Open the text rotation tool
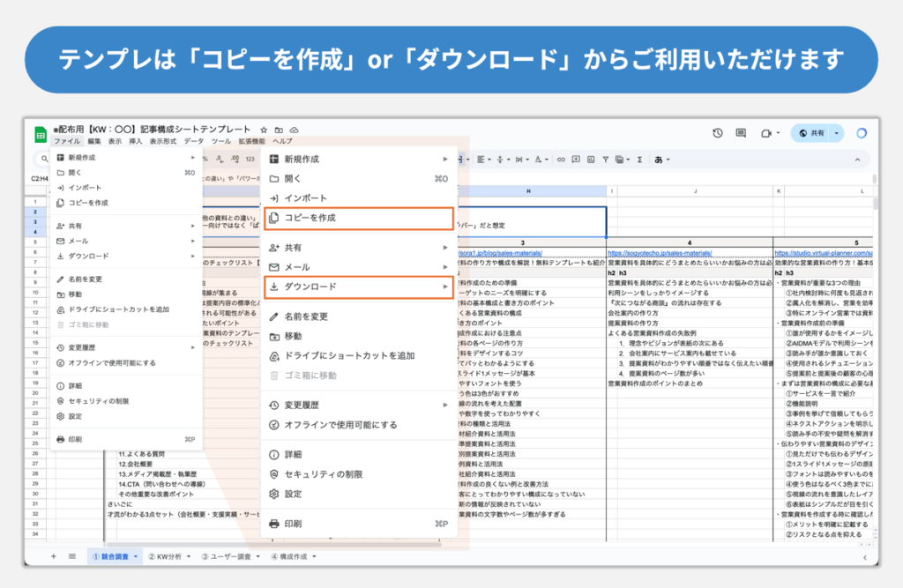Screen dimensions: 903x588 point(540,160)
